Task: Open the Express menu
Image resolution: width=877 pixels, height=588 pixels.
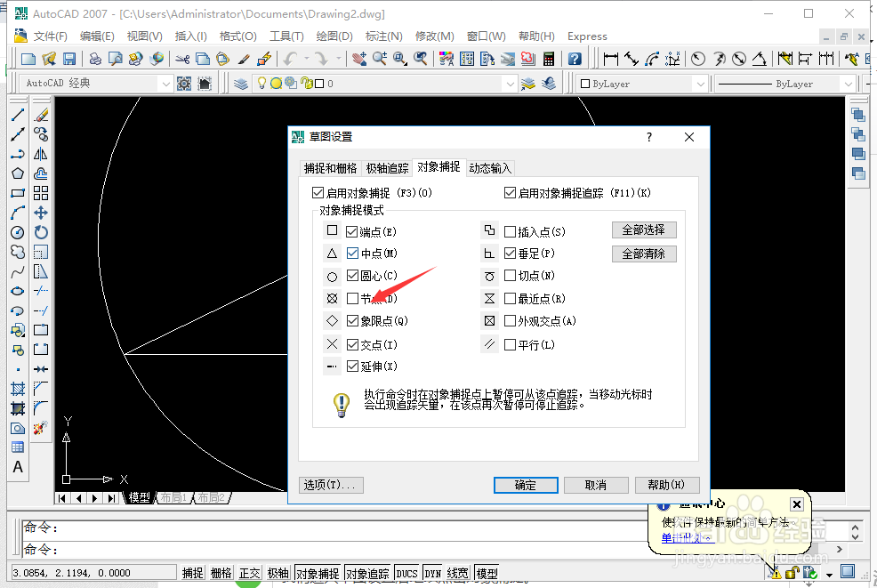Action: coord(587,36)
